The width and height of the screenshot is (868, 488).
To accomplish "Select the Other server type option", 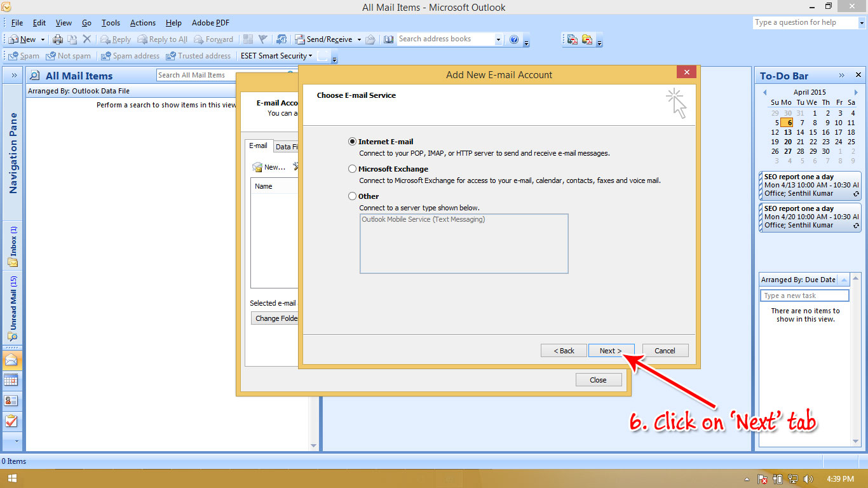I will [352, 196].
